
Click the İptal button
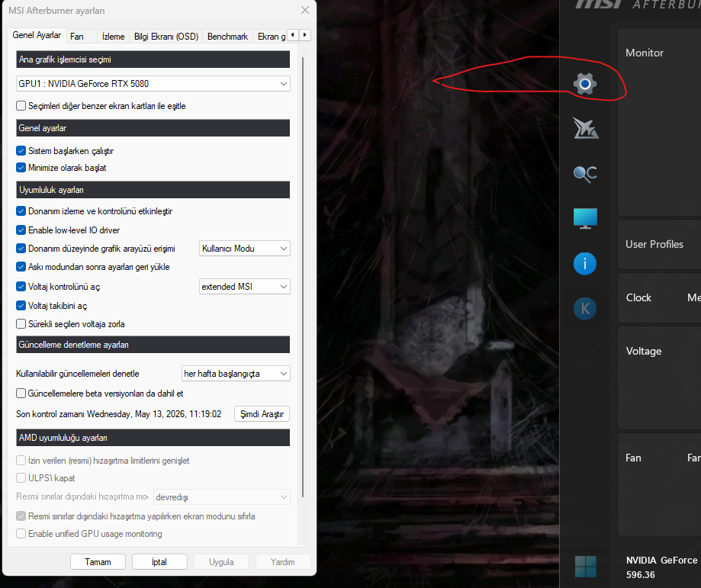tap(159, 561)
